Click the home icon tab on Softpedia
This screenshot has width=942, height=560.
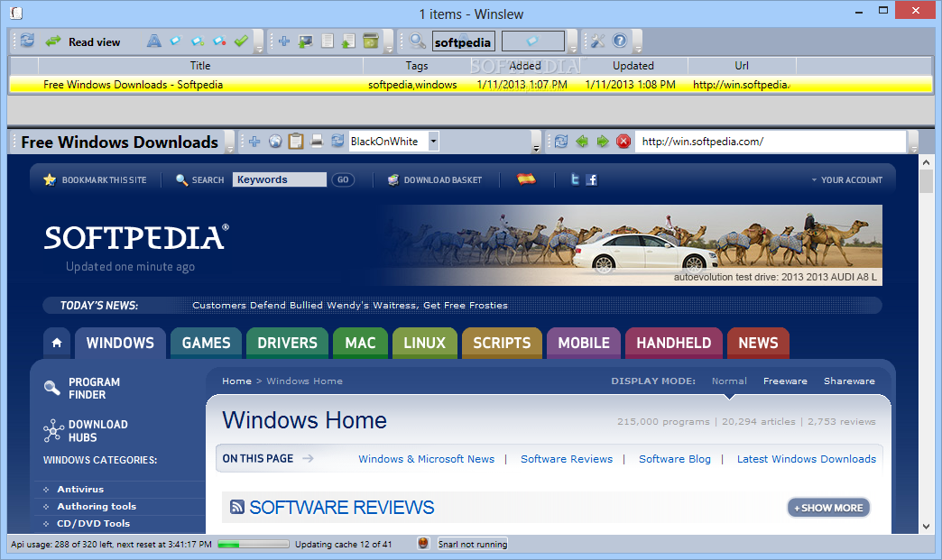coord(57,343)
